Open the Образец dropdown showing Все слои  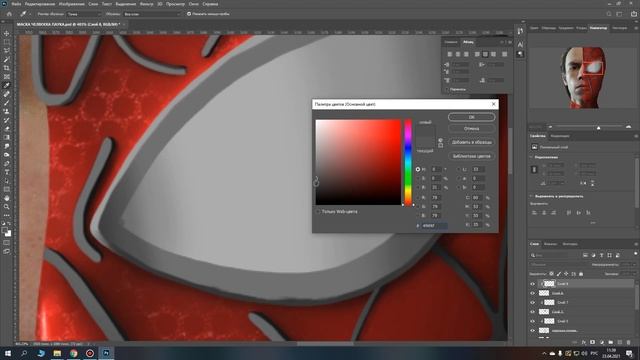(152, 14)
